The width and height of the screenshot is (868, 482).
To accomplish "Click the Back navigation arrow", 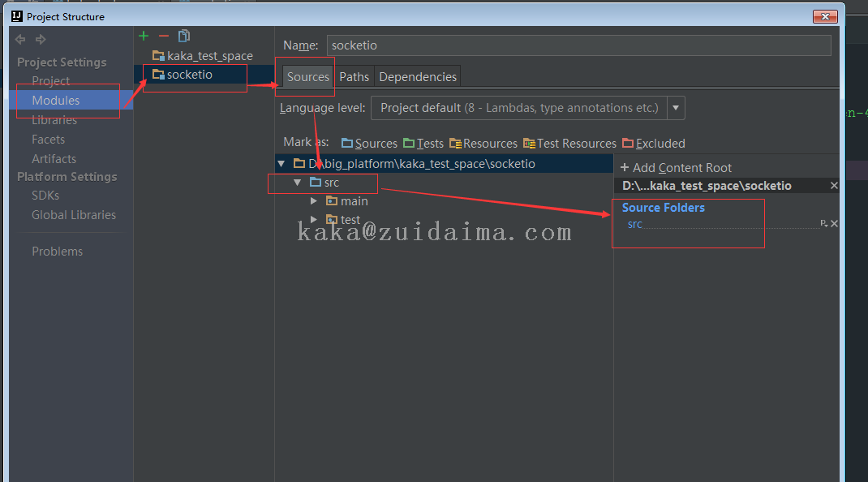I will tap(20, 39).
